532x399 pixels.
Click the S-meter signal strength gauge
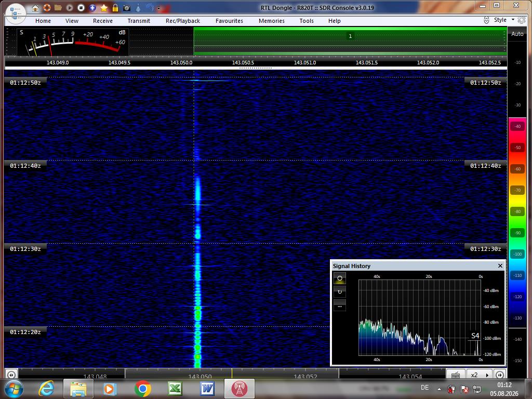click(73, 42)
